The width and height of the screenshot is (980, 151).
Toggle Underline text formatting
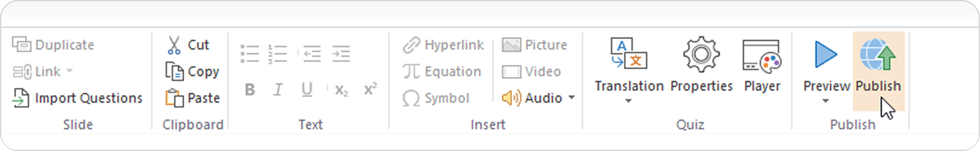(307, 90)
